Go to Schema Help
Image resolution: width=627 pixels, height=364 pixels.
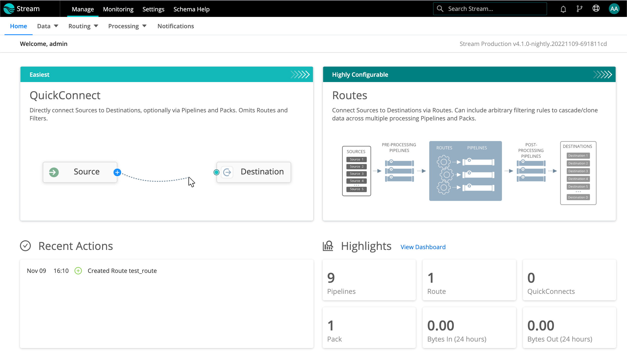(191, 9)
